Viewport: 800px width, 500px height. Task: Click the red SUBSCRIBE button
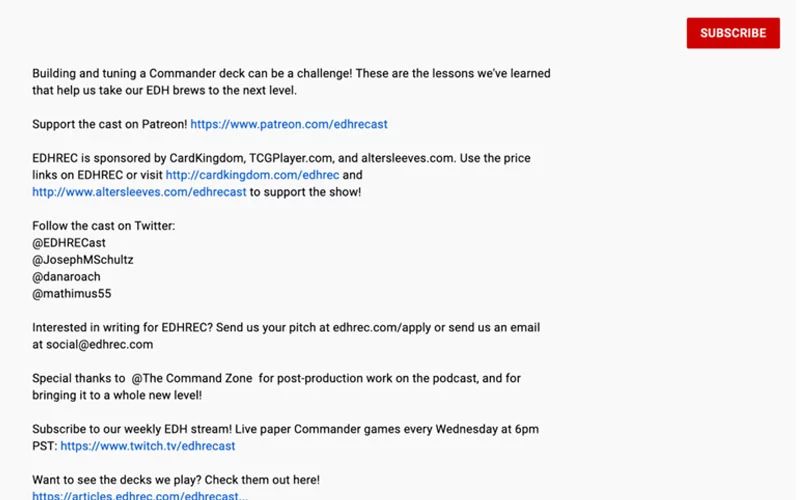pos(733,33)
